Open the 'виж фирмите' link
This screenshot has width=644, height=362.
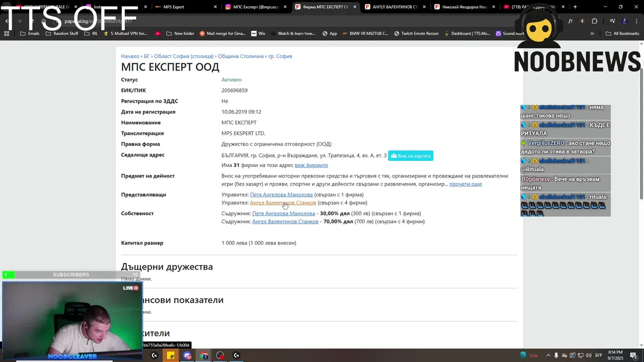tap(311, 165)
